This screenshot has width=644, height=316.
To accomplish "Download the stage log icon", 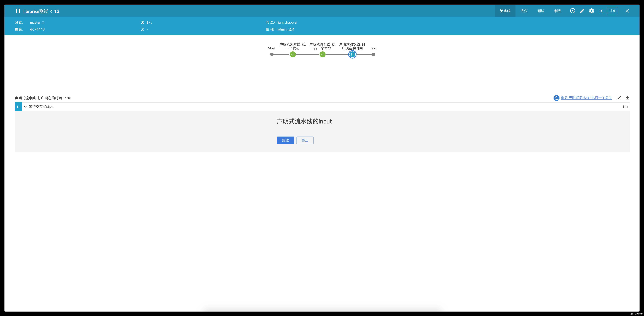I will [627, 98].
